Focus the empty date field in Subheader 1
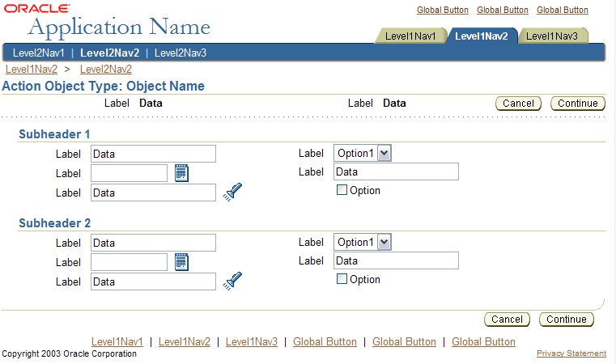 pos(130,173)
